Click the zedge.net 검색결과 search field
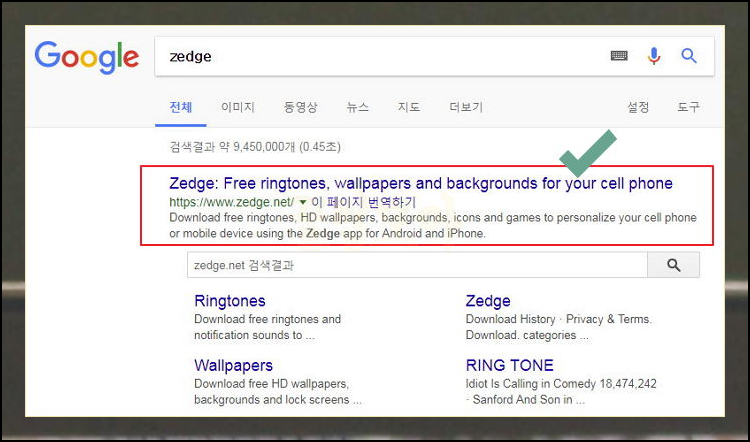The width and height of the screenshot is (750, 442). pyautogui.click(x=417, y=265)
